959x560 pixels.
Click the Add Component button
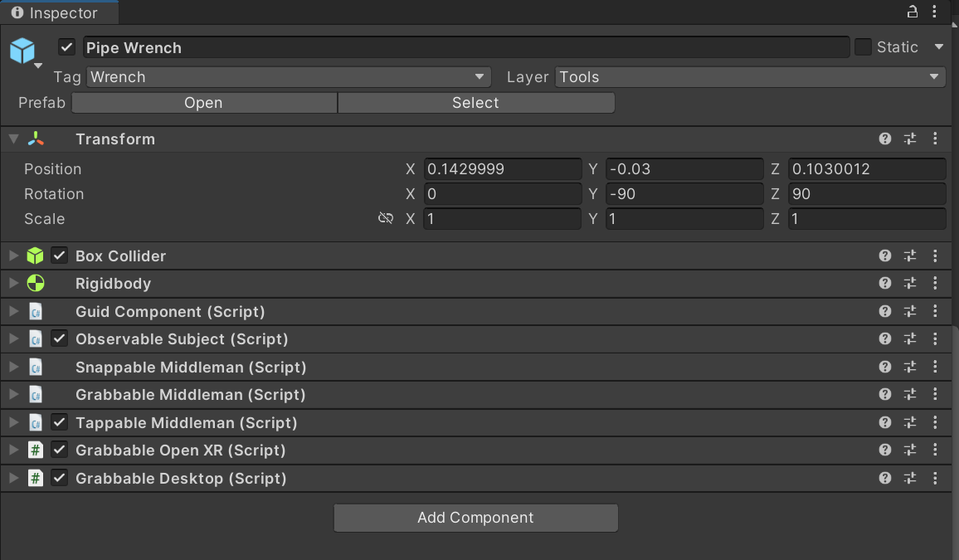475,518
